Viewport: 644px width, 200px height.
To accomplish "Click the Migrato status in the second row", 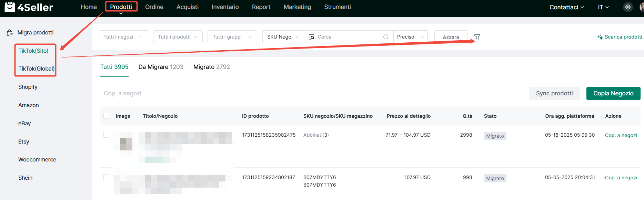I will (495, 178).
